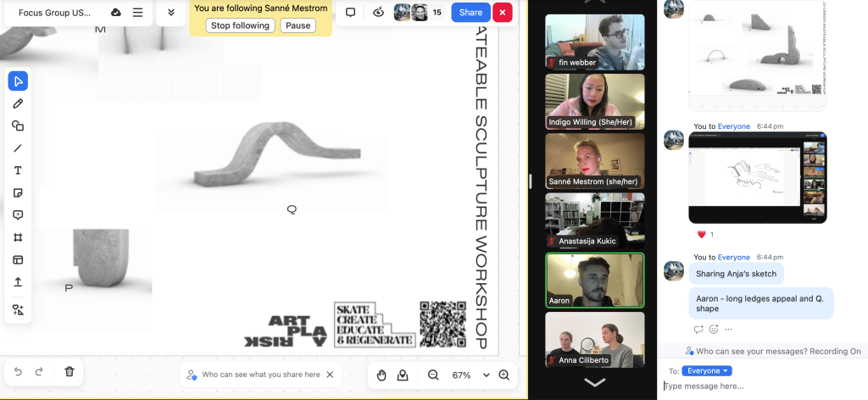Viewport: 868px width, 400px height.
Task: Pause following Sanné Mestrom
Action: 298,25
